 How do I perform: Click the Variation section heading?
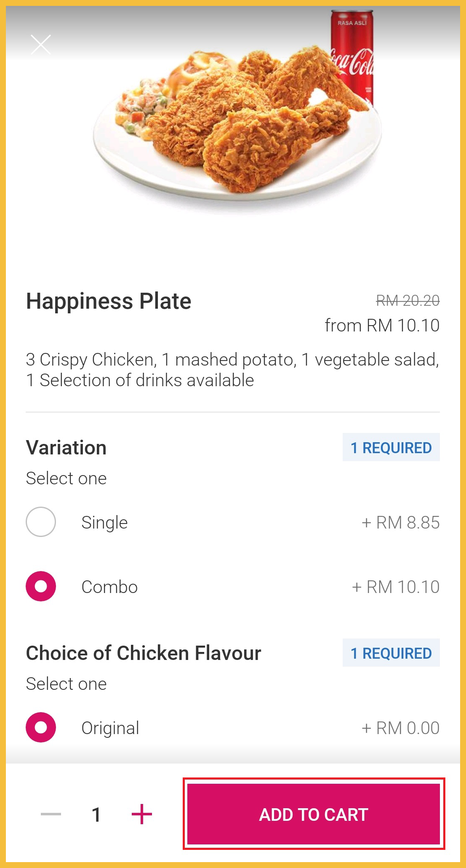coord(66,447)
